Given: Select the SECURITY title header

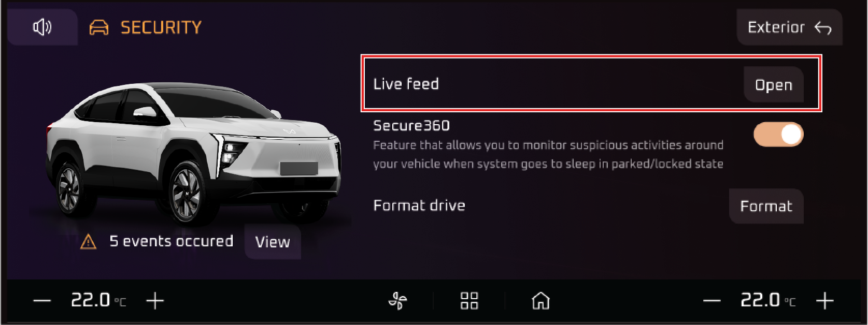Looking at the screenshot, I should [161, 27].
